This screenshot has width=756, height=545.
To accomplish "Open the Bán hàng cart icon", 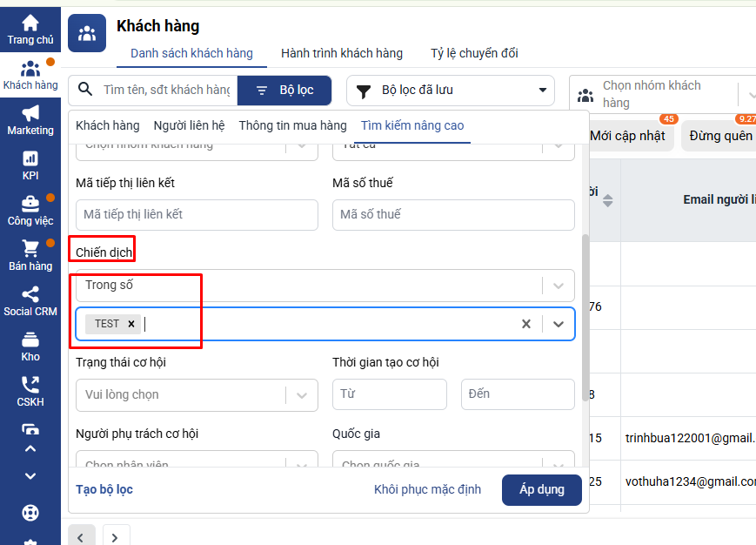I will 30,250.
